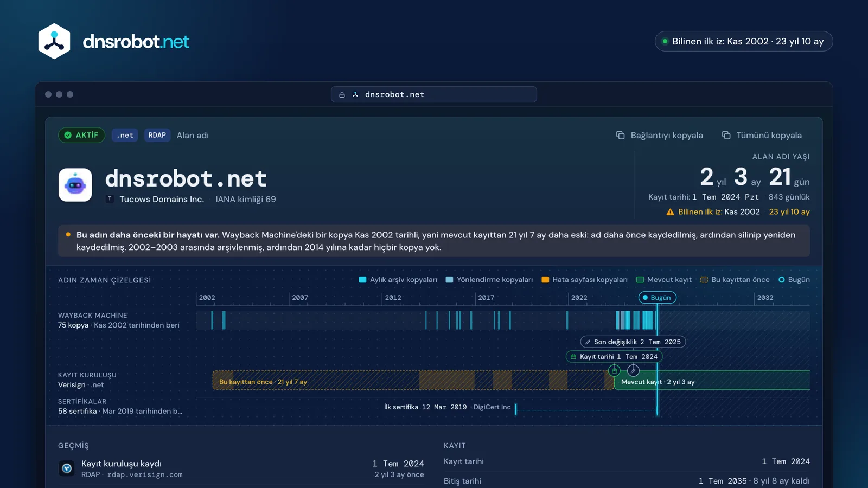This screenshot has height=488, width=868.
Task: Click the pencil icon in Son değişiklik label
Action: pos(588,342)
